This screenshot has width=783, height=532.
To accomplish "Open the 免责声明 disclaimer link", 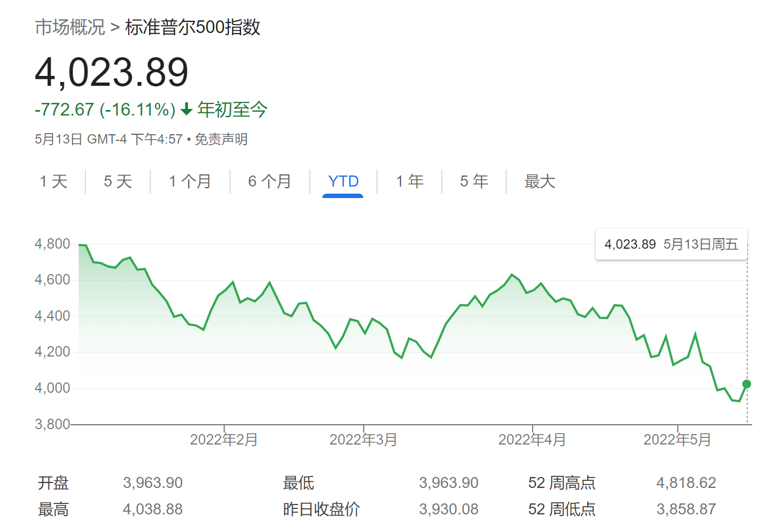I will 221,139.
